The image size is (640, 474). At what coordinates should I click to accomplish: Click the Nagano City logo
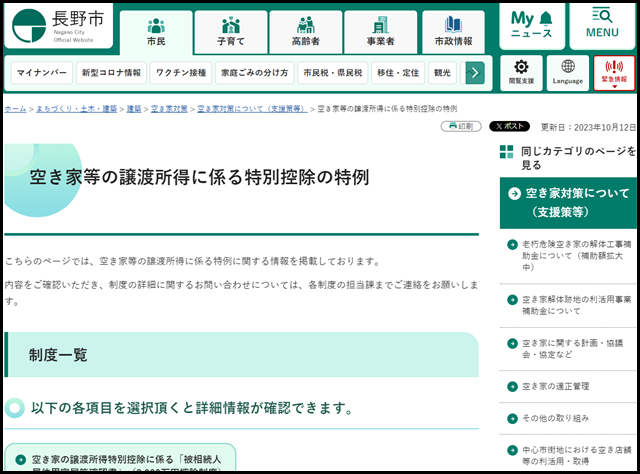tap(58, 26)
